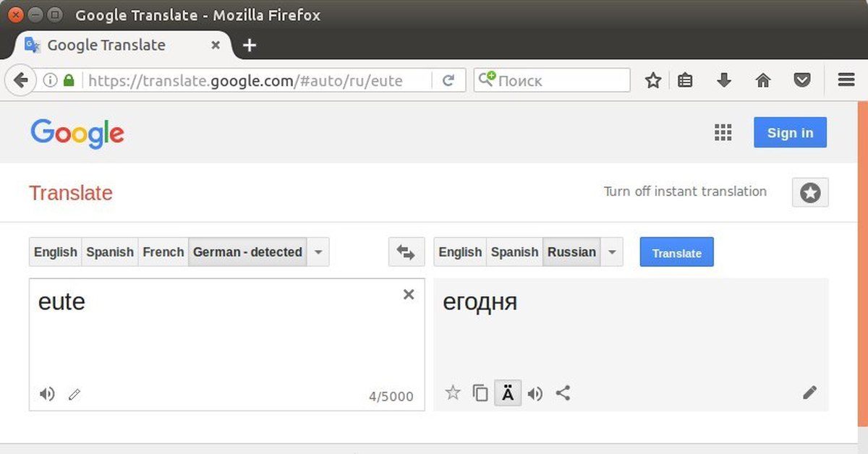The image size is (868, 454).
Task: Expand the target language dropdown arrow
Action: (612, 252)
